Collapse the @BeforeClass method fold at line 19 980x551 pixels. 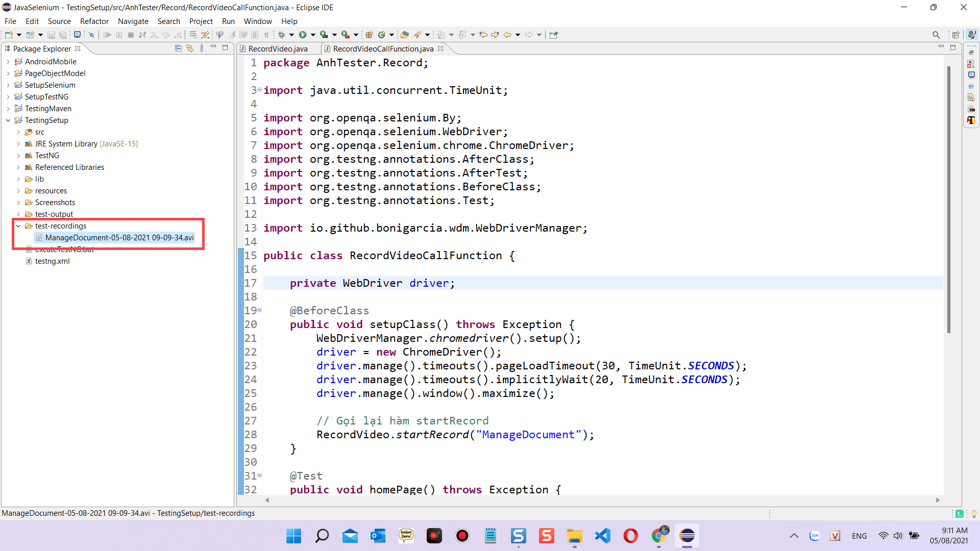click(259, 310)
